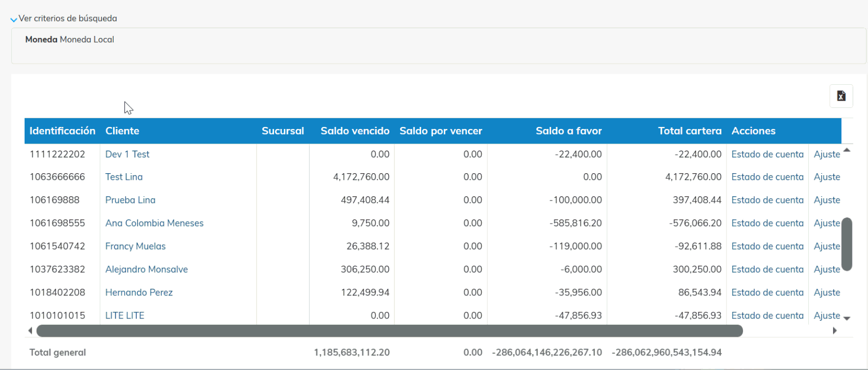The height and width of the screenshot is (370, 868).
Task: Sort by Identificación column header
Action: [x=62, y=131]
